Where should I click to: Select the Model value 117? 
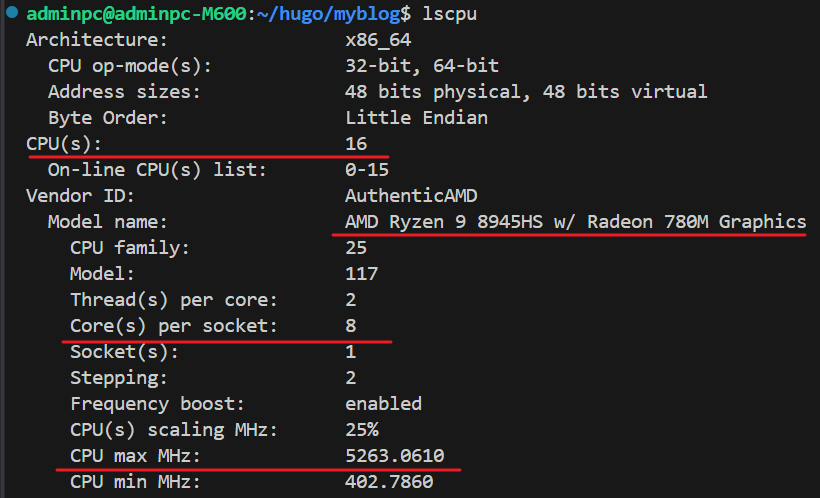(361, 274)
